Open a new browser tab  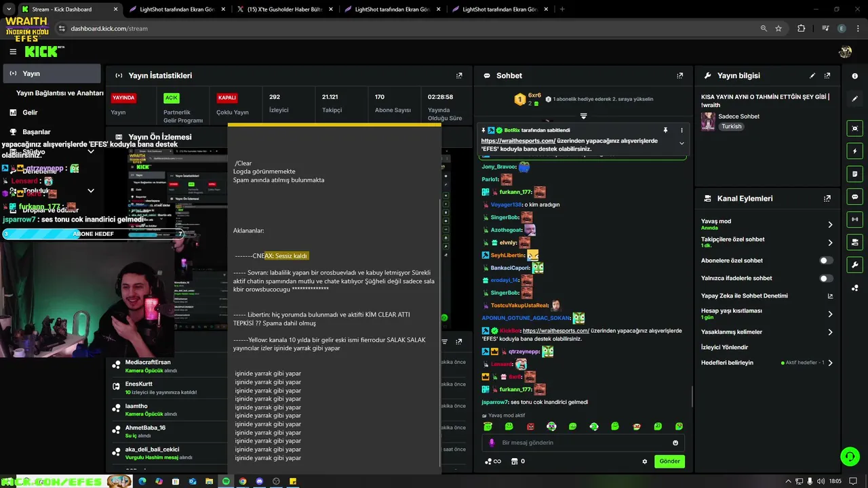click(x=562, y=9)
